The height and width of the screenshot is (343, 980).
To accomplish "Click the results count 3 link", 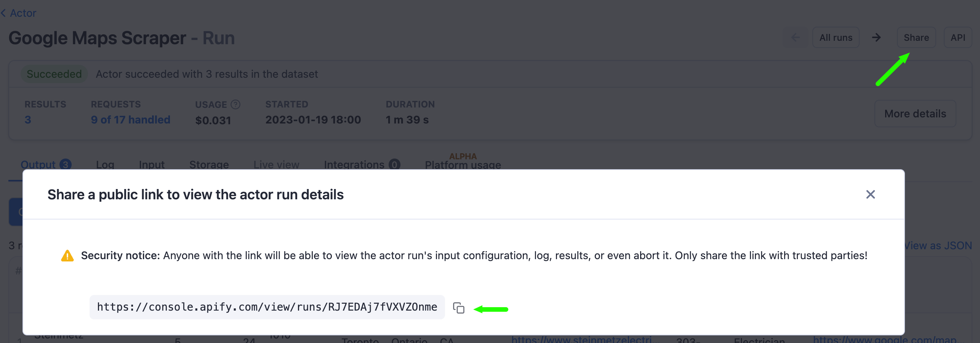I will point(28,120).
